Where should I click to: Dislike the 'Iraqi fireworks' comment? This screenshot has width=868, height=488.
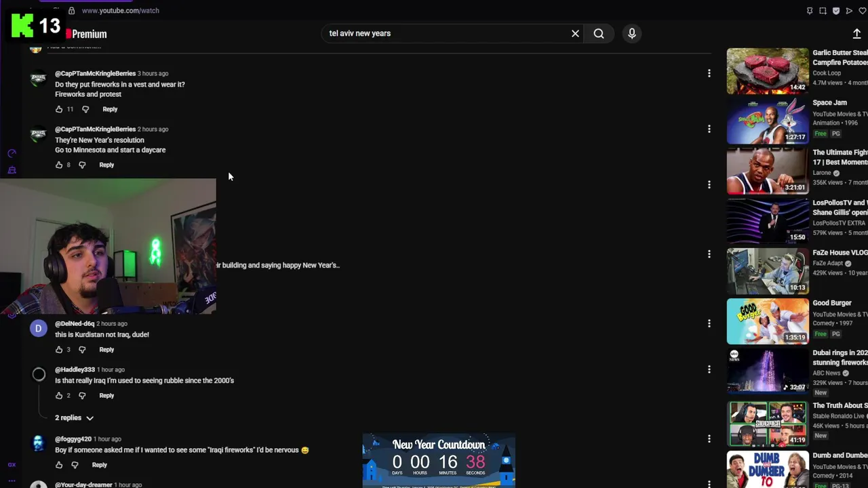[75, 465]
